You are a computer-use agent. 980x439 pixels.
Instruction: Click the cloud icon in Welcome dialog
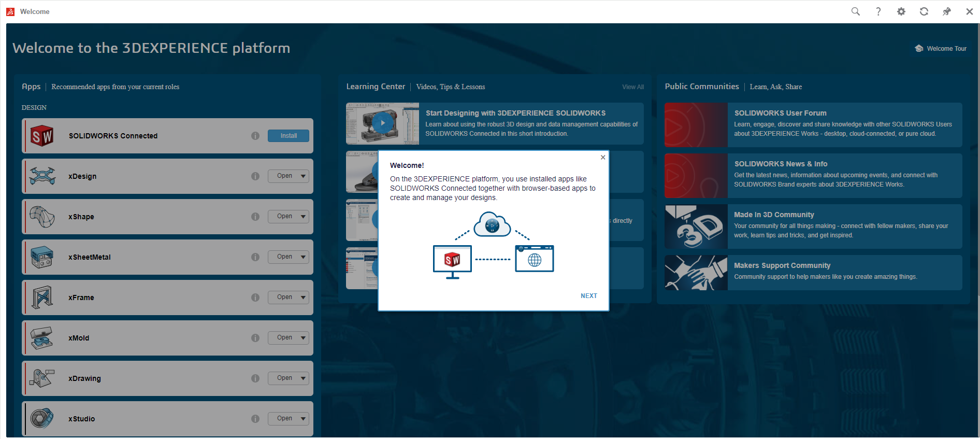click(x=492, y=224)
